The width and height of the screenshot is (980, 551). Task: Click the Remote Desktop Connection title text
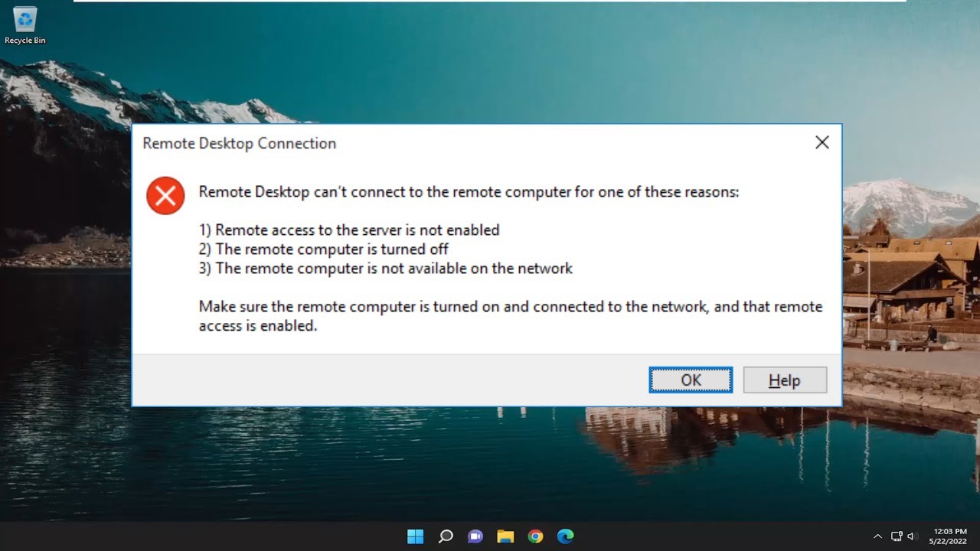[x=239, y=143]
